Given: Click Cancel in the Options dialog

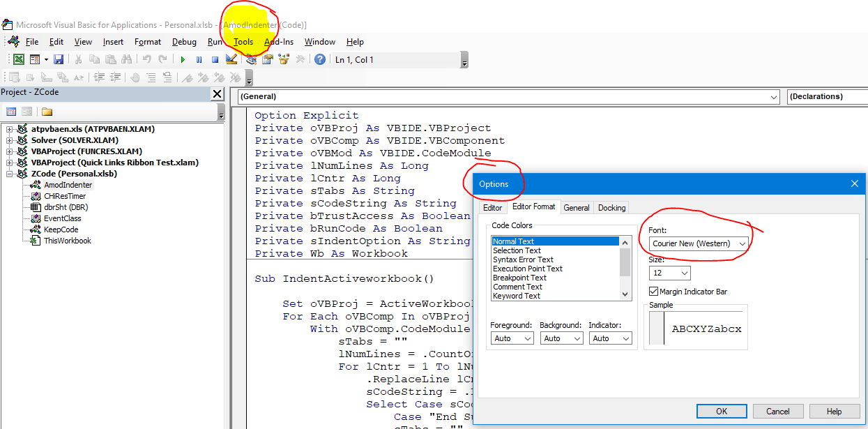Looking at the screenshot, I should coord(778,411).
